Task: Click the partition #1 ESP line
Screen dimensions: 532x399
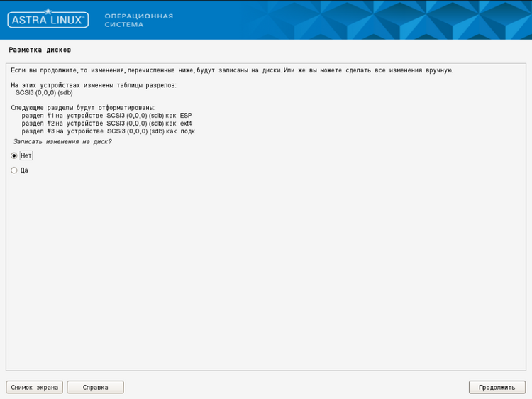Action: (106, 115)
